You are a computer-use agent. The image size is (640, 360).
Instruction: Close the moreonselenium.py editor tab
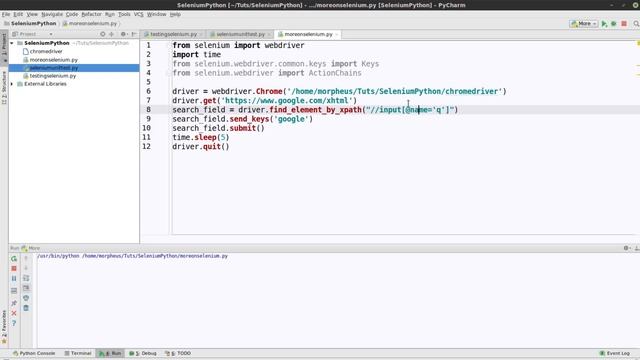[x=337, y=34]
